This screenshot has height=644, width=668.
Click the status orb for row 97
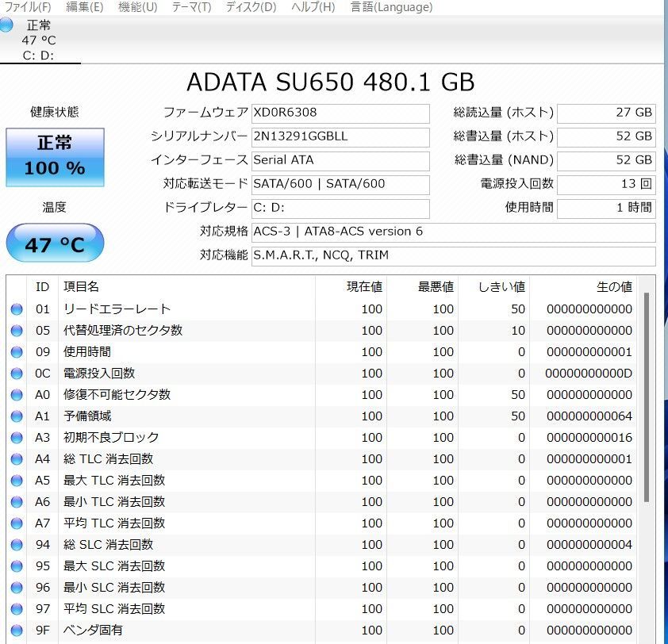17,608
